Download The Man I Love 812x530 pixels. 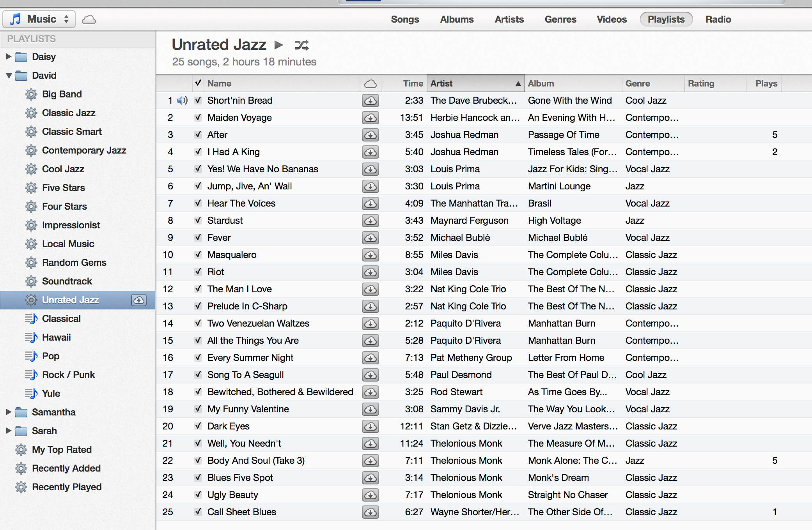click(370, 289)
